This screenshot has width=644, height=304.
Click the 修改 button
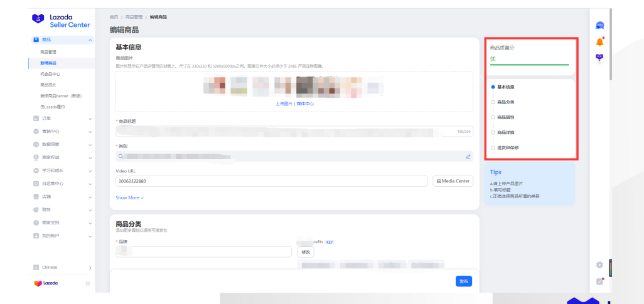point(306,253)
